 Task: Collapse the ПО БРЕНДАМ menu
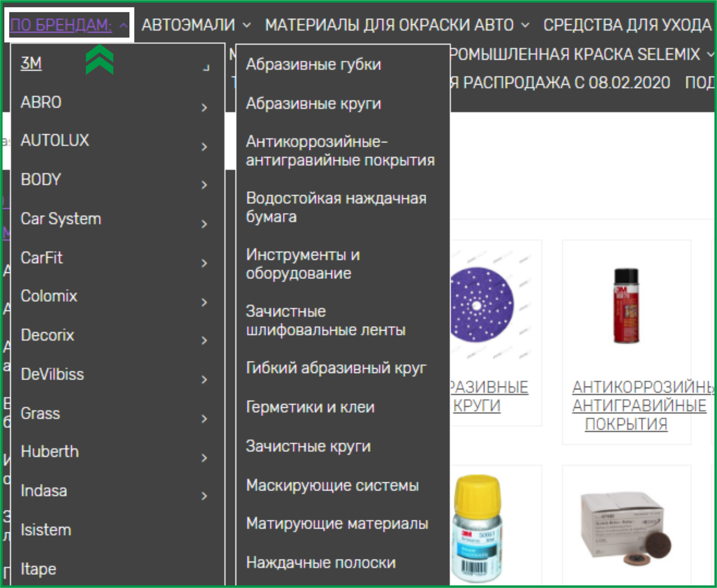point(69,25)
